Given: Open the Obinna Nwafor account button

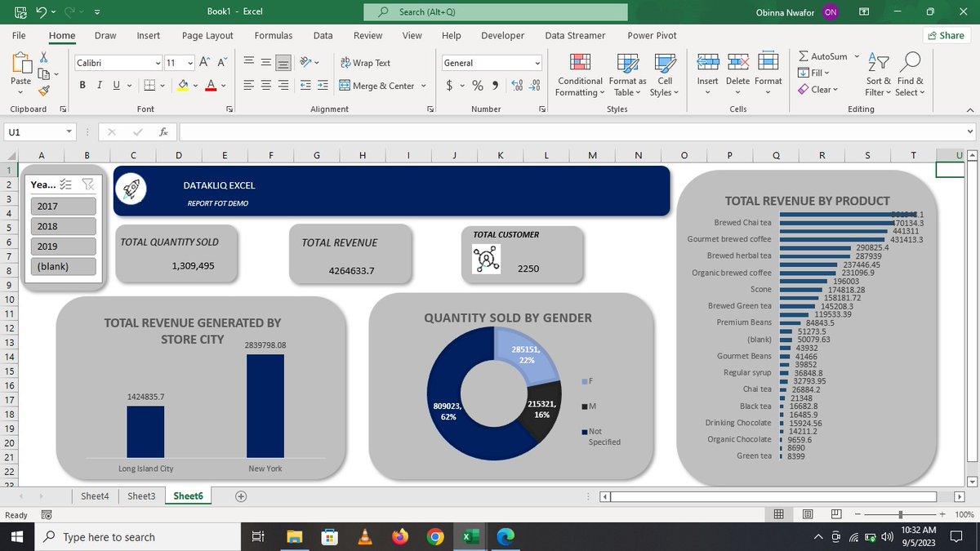Looking at the screenshot, I should coord(798,12).
